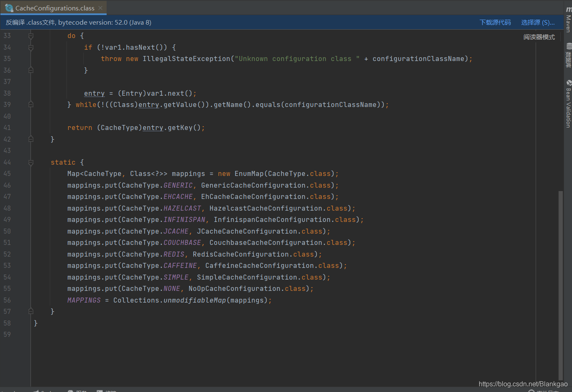The height and width of the screenshot is (392, 572).
Task: Click the MAPPINGS field on line 56
Action: coord(84,300)
